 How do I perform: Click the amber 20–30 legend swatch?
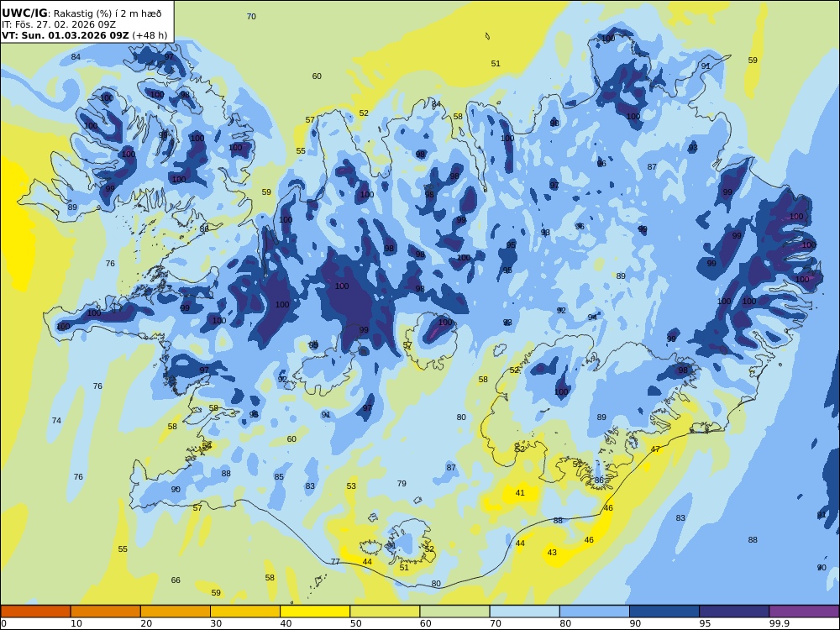click(176, 612)
